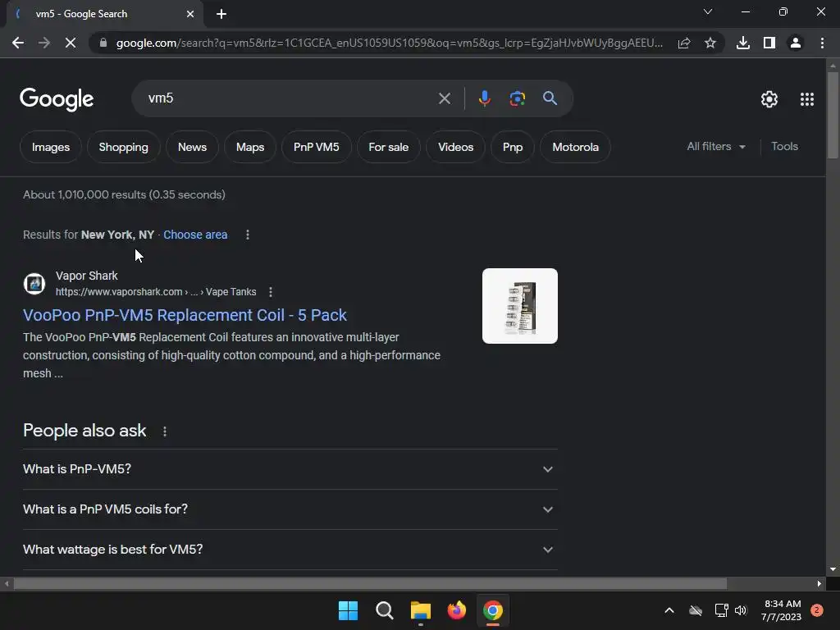This screenshot has width=840, height=630.
Task: Open VooPoo PnP-VM5 Replacement Coil result
Action: click(185, 315)
